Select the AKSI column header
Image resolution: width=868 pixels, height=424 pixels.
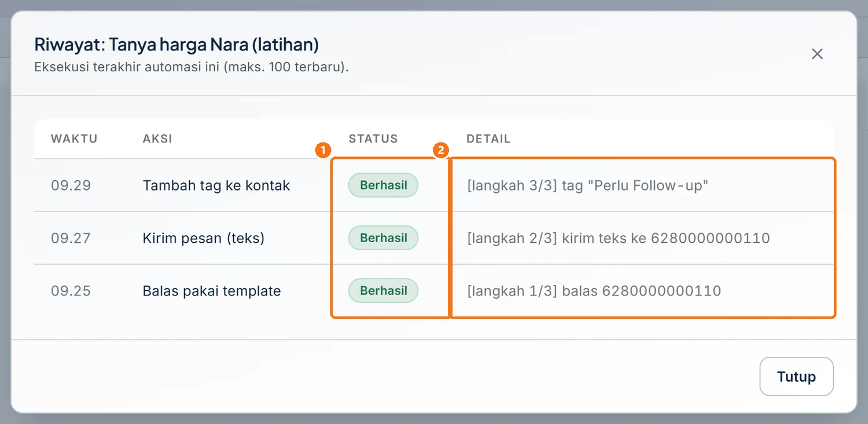click(x=157, y=139)
